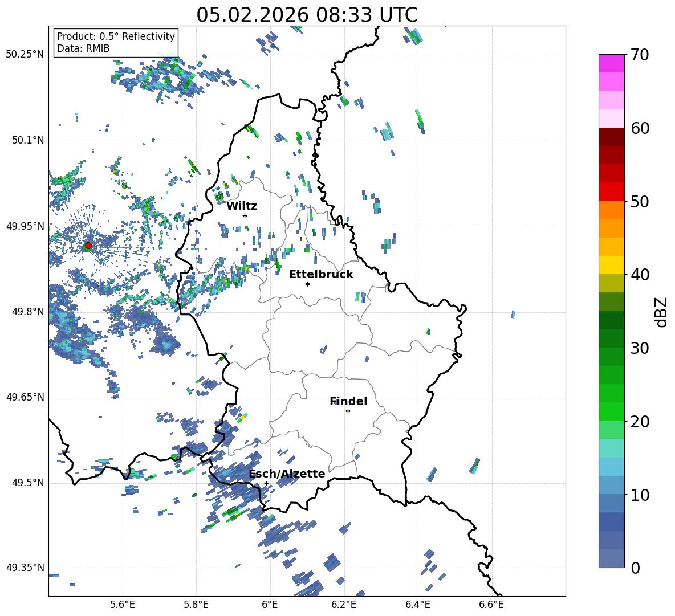The height and width of the screenshot is (616, 675).
Task: Click the bright green colorbar segment at 20
Action: [611, 411]
